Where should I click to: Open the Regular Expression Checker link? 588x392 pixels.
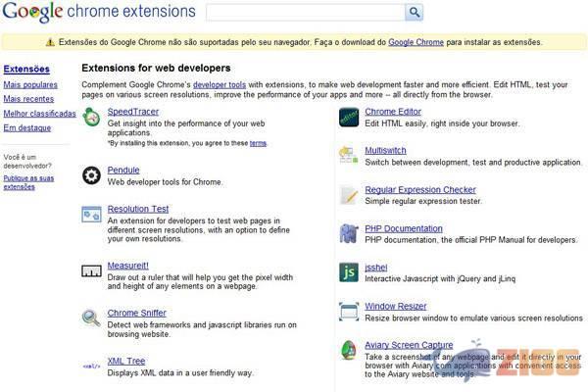(420, 189)
